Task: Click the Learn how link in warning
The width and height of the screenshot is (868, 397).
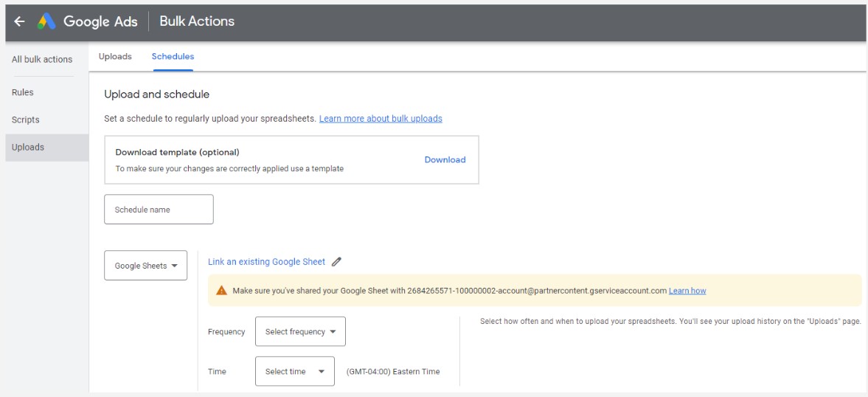Action: point(687,290)
